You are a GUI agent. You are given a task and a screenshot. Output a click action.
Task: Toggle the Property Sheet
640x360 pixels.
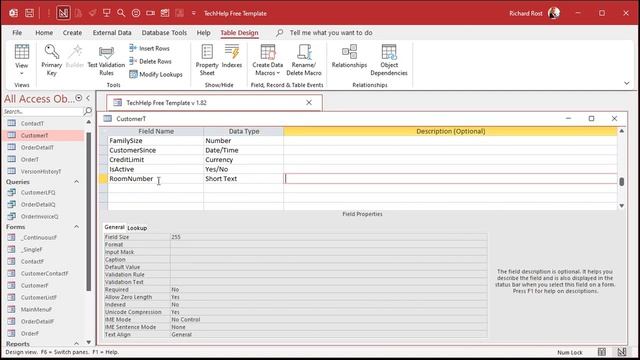pos(207,60)
